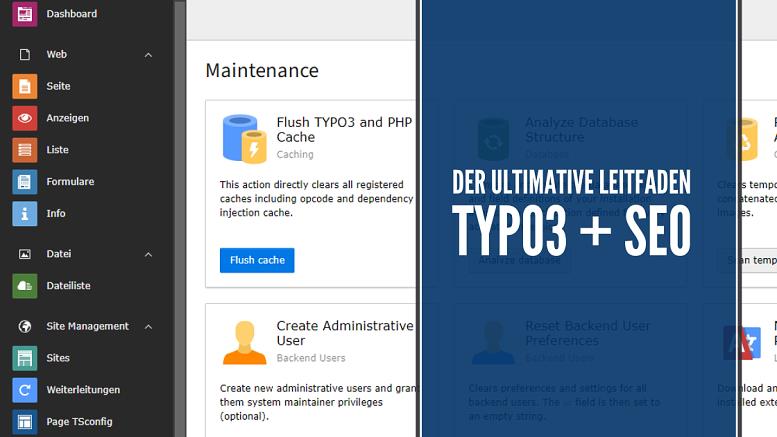Click the Flush TYPO3 cache database icon
The image size is (777, 437).
click(244, 139)
